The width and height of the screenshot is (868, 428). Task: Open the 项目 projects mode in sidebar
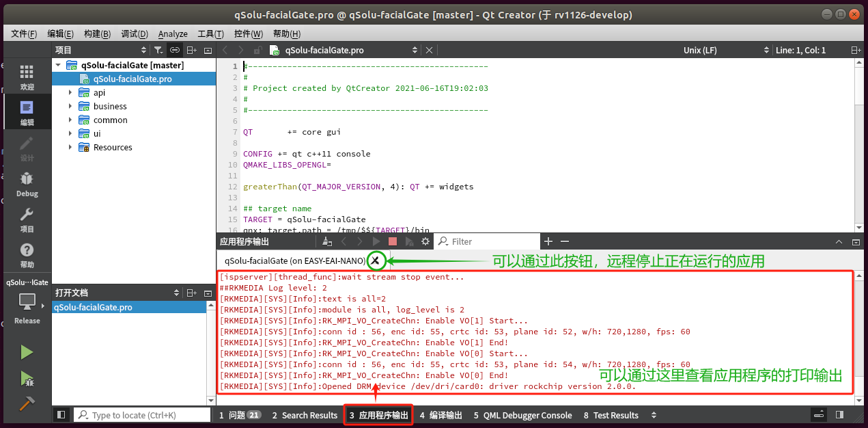click(27, 220)
